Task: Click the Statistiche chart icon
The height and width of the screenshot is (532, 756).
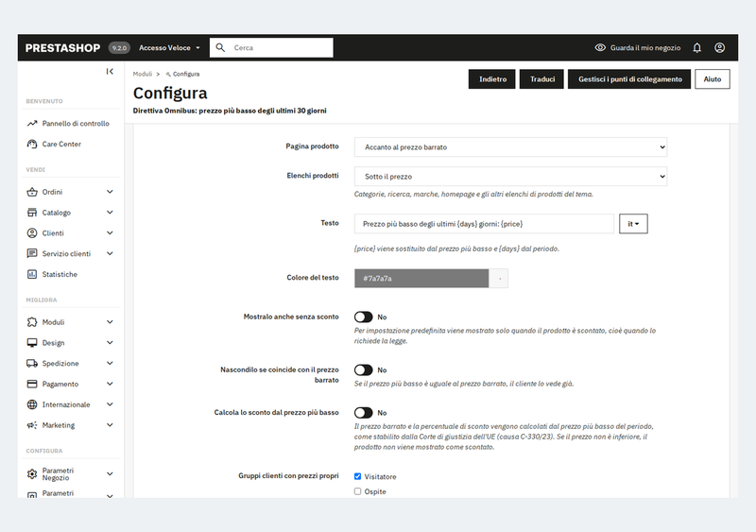Action: [32, 274]
